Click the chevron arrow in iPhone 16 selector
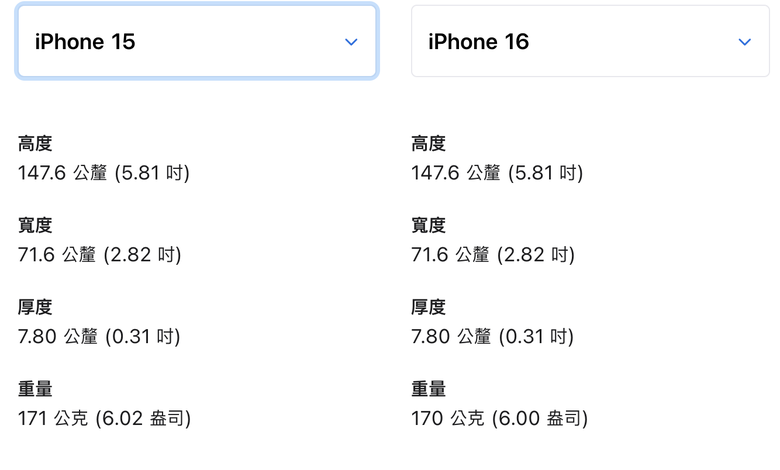The image size is (780, 470). (744, 42)
